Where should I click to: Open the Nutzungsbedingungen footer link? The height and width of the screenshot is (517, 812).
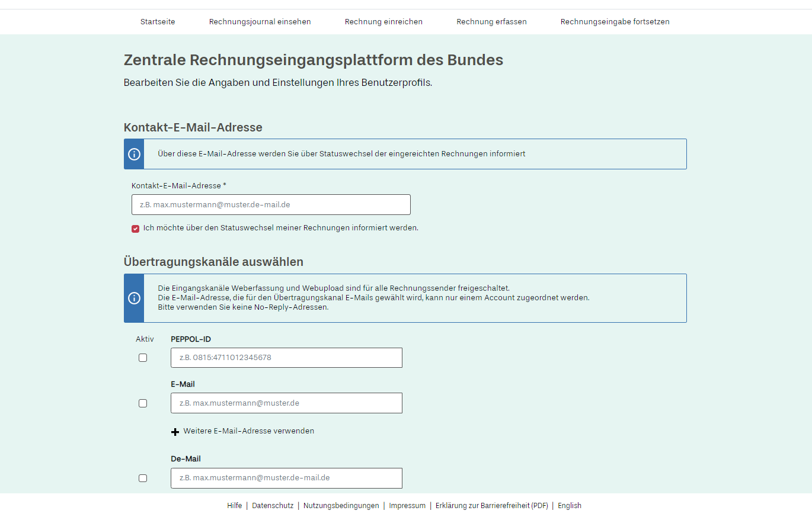(341, 506)
